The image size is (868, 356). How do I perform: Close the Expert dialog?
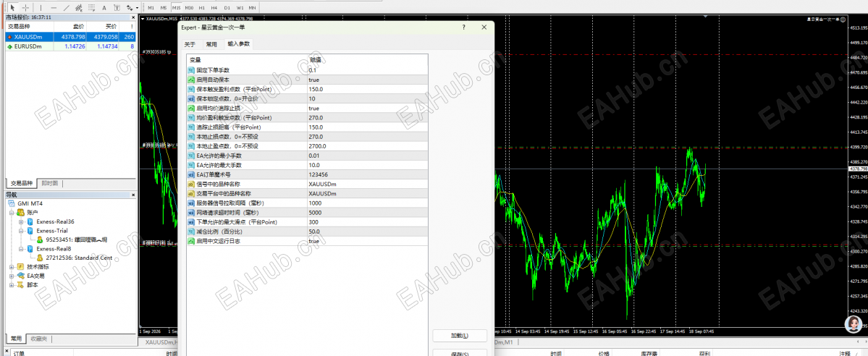484,27
